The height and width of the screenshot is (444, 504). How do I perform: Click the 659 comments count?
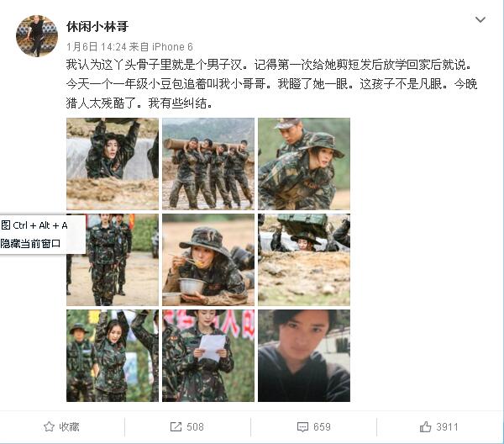pos(322,427)
